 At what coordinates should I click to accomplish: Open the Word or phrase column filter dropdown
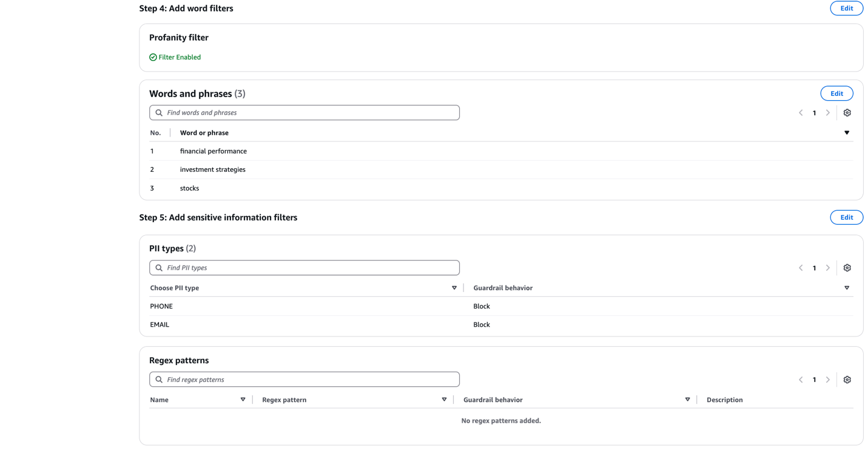point(847,132)
